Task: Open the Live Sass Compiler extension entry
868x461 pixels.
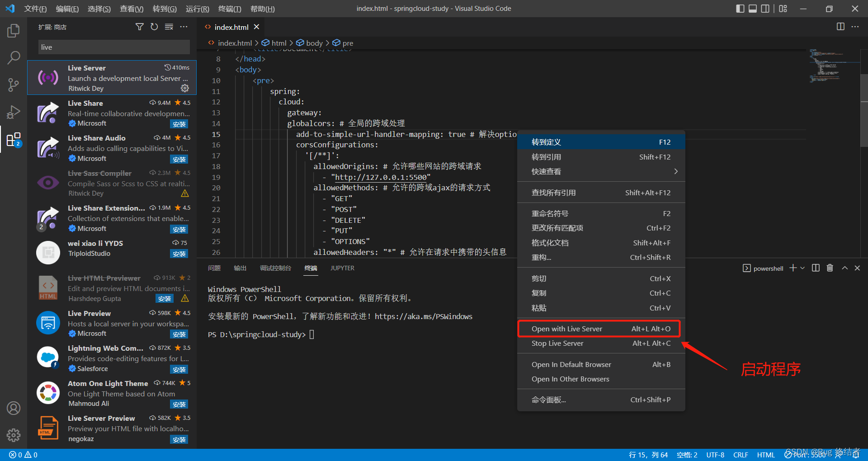Action: (112, 183)
